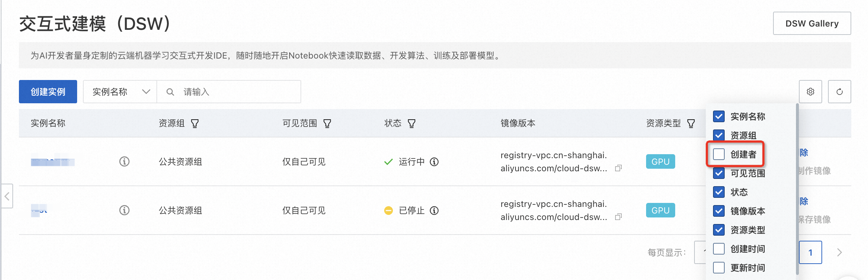Click info icon next to 运行中 status
The image size is (868, 280).
(434, 162)
